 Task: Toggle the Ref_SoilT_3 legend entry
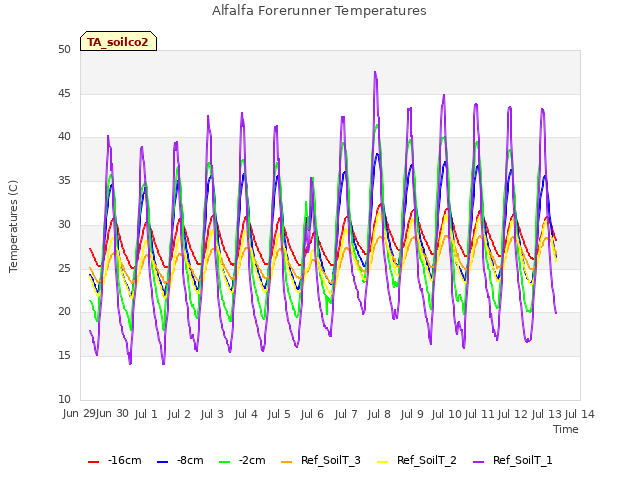[321, 460]
